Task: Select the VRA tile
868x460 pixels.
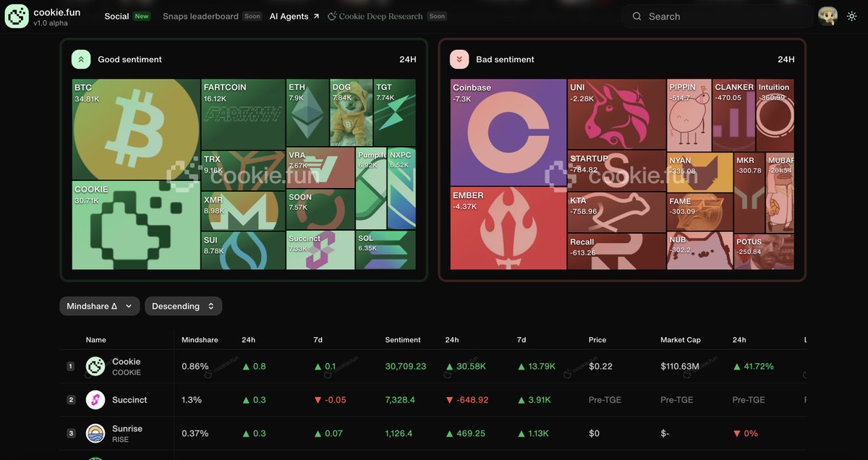Action: click(320, 168)
